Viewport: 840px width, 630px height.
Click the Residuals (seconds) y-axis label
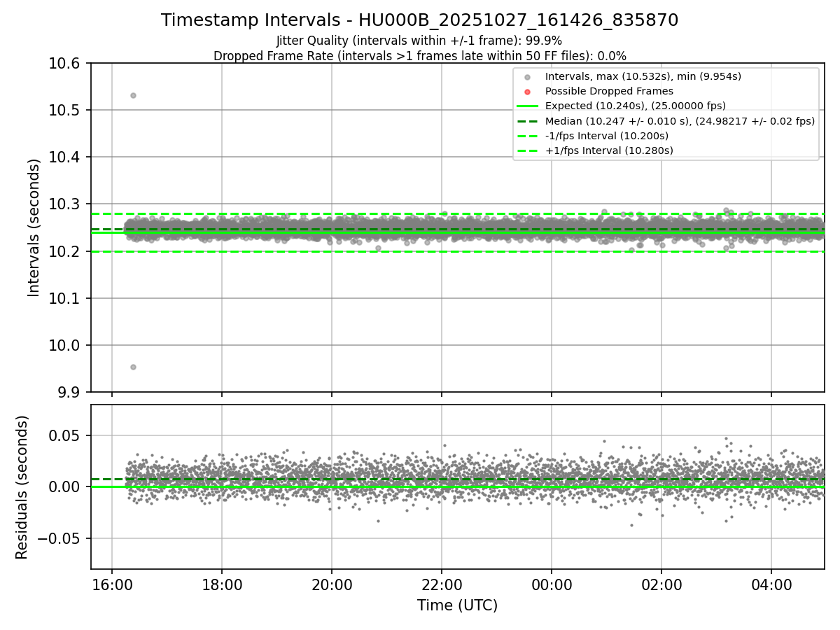22,487
